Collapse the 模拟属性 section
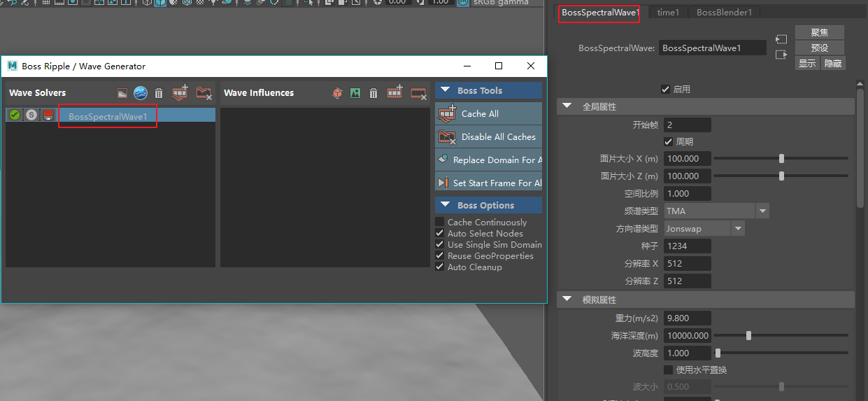This screenshot has height=401, width=868. coord(567,300)
